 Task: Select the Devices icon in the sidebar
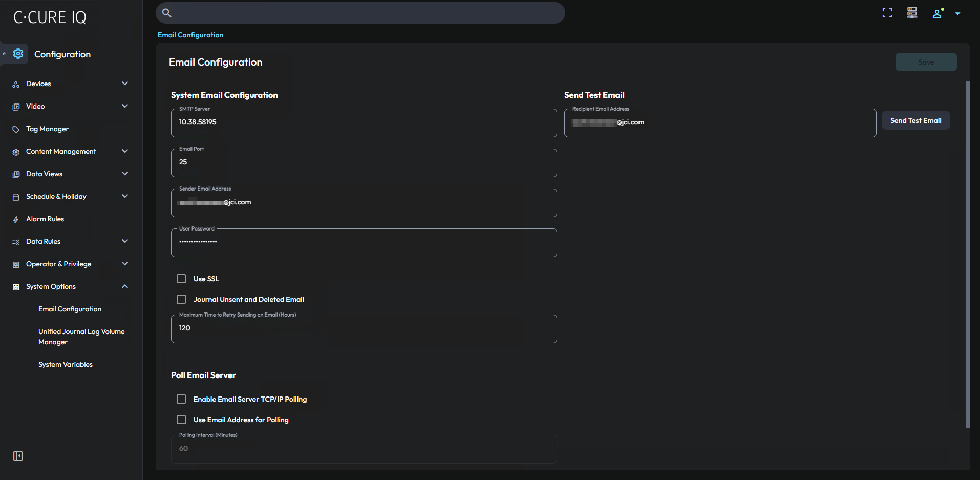16,84
